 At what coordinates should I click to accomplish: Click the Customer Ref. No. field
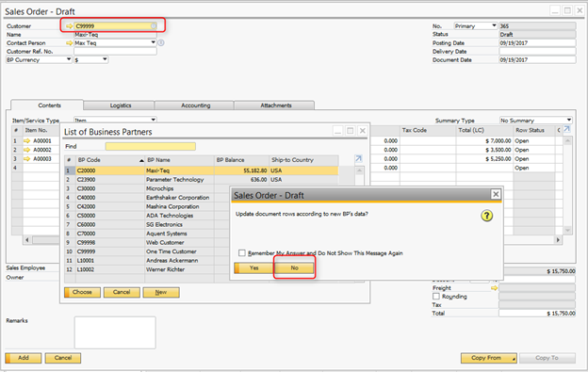[x=115, y=51]
